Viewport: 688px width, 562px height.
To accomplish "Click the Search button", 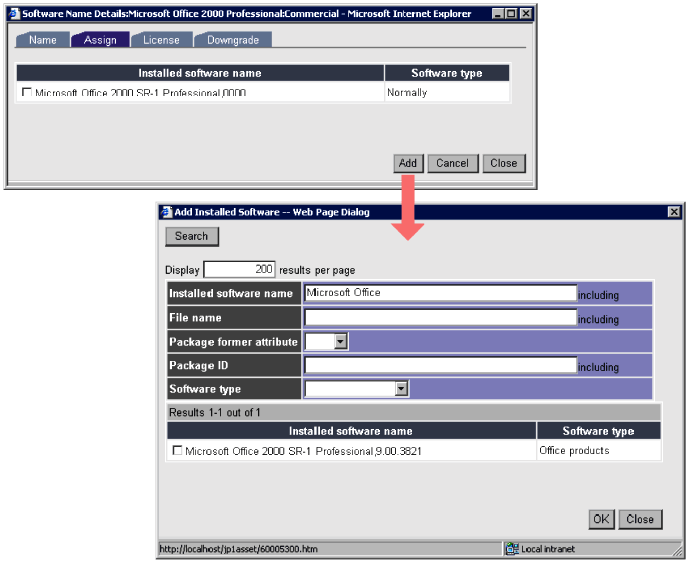I will [192, 236].
